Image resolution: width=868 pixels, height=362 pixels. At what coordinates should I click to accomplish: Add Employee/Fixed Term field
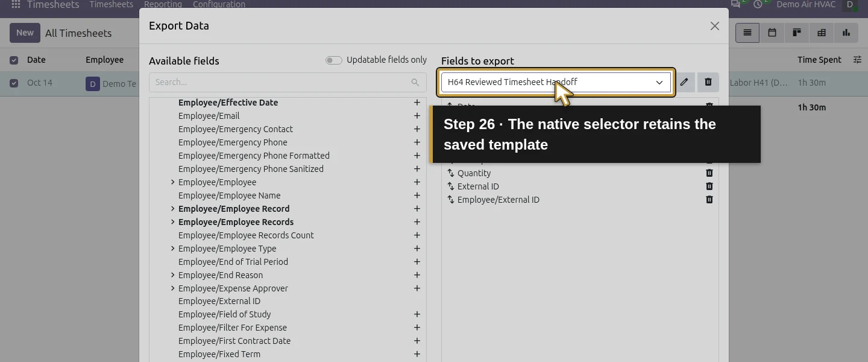pyautogui.click(x=417, y=354)
